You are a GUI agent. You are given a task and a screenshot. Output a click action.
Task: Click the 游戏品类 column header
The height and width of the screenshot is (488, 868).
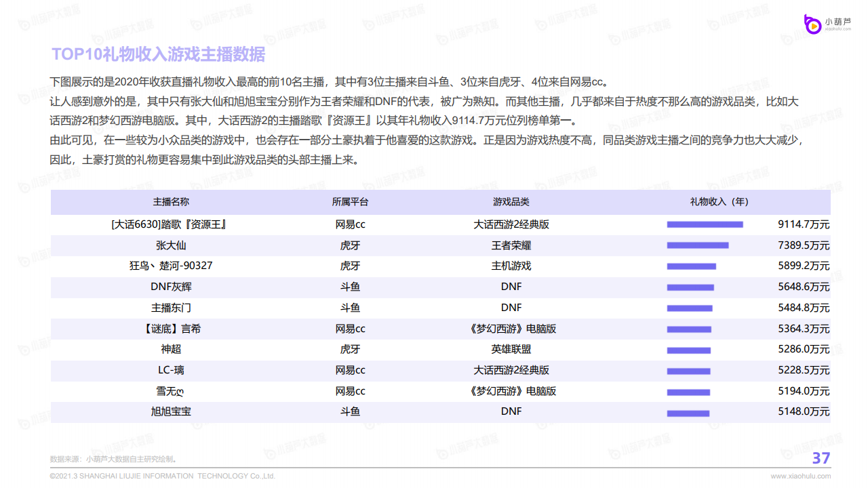511,202
